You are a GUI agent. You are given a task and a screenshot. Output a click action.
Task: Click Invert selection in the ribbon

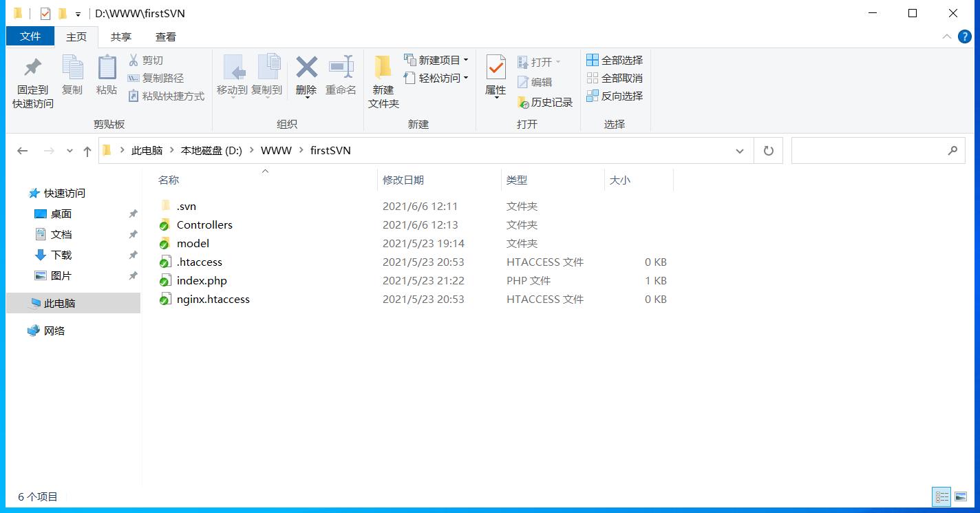click(615, 96)
